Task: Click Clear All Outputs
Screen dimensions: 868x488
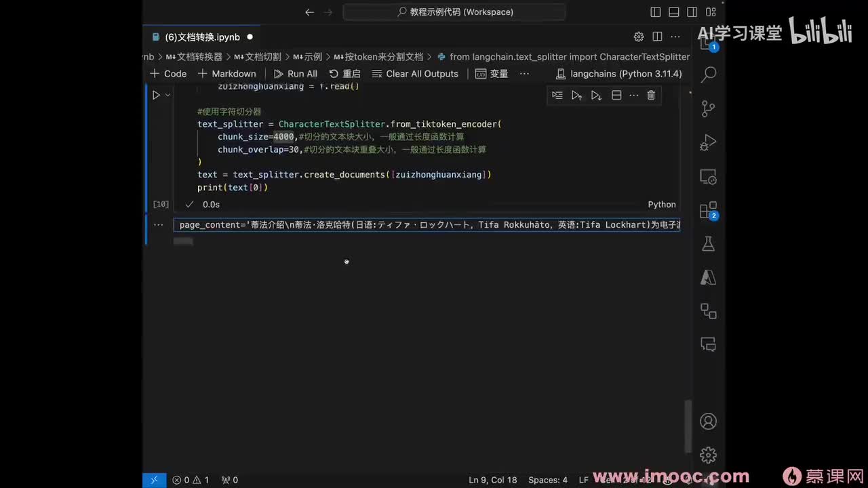Action: pos(415,74)
